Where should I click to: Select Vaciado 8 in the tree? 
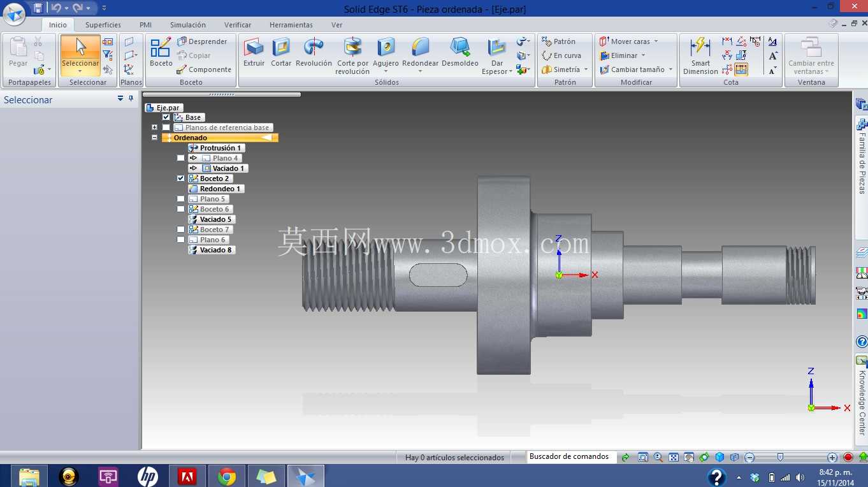click(x=212, y=250)
